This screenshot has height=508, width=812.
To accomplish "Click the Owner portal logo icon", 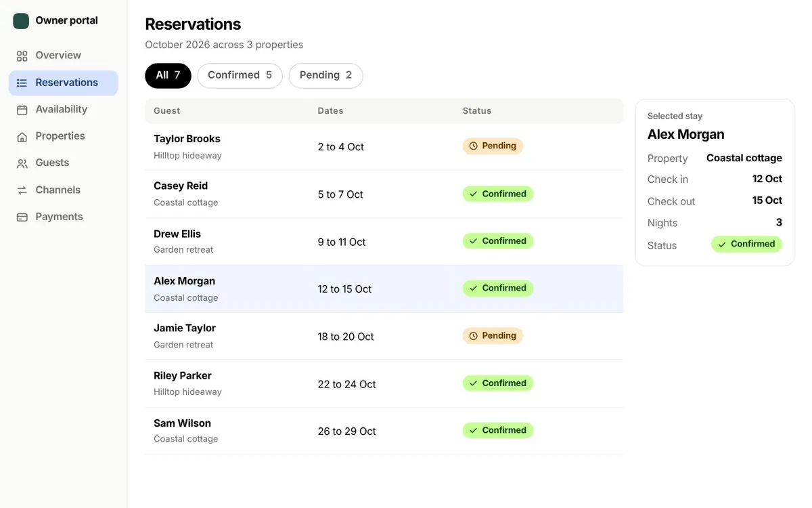I will (21, 21).
